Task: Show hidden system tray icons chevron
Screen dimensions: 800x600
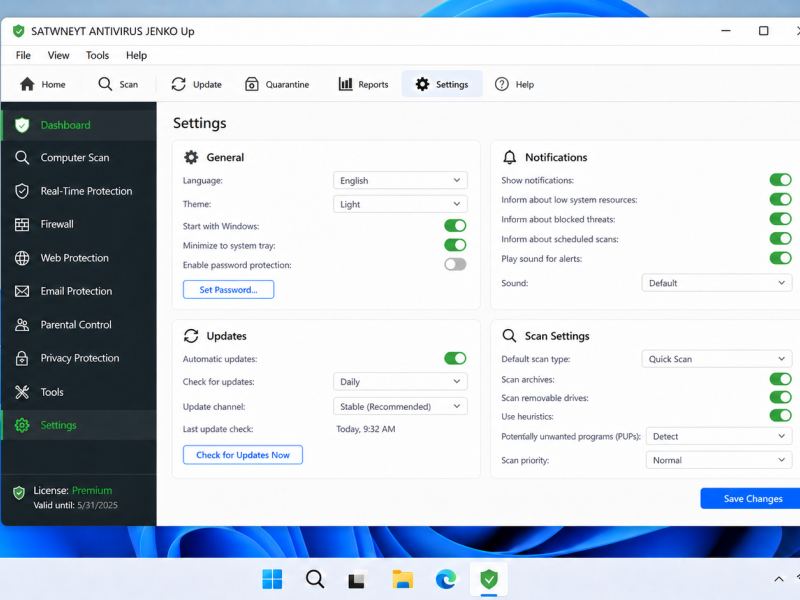Action: pyautogui.click(x=779, y=579)
